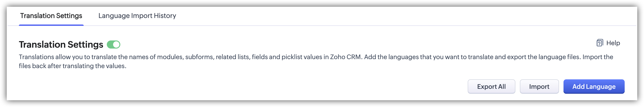
Task: Click the Translation Settings heading text
Action: 61,45
